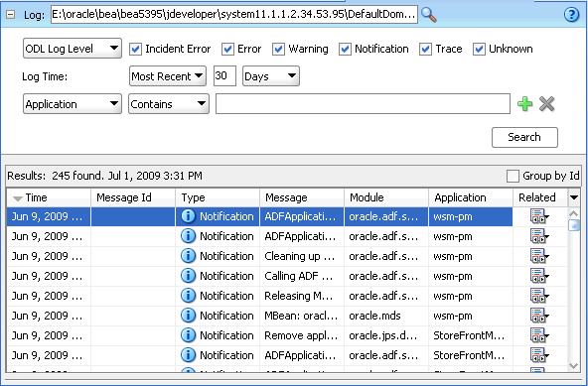
Task: Click info icon in Releasing M row
Action: pyautogui.click(x=188, y=296)
